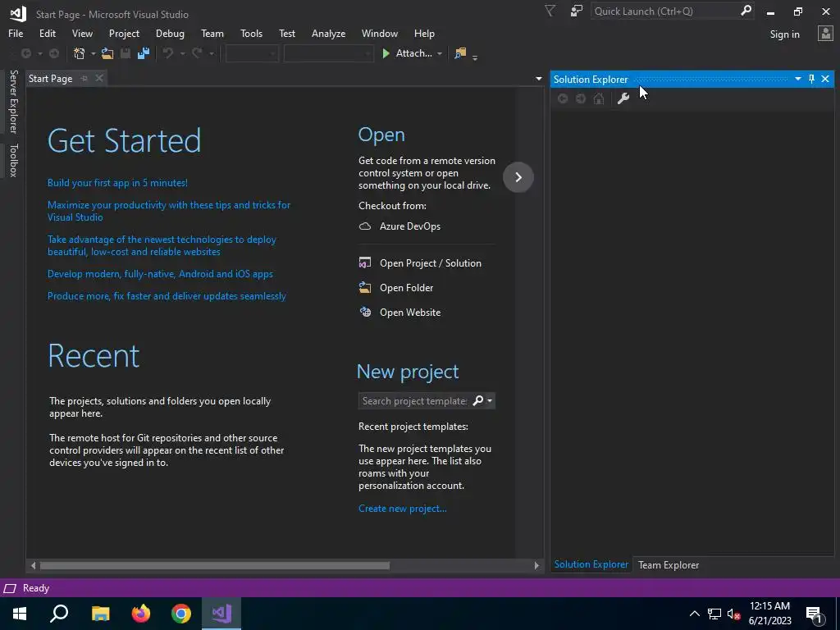Click the Windows Start button

coord(20,614)
